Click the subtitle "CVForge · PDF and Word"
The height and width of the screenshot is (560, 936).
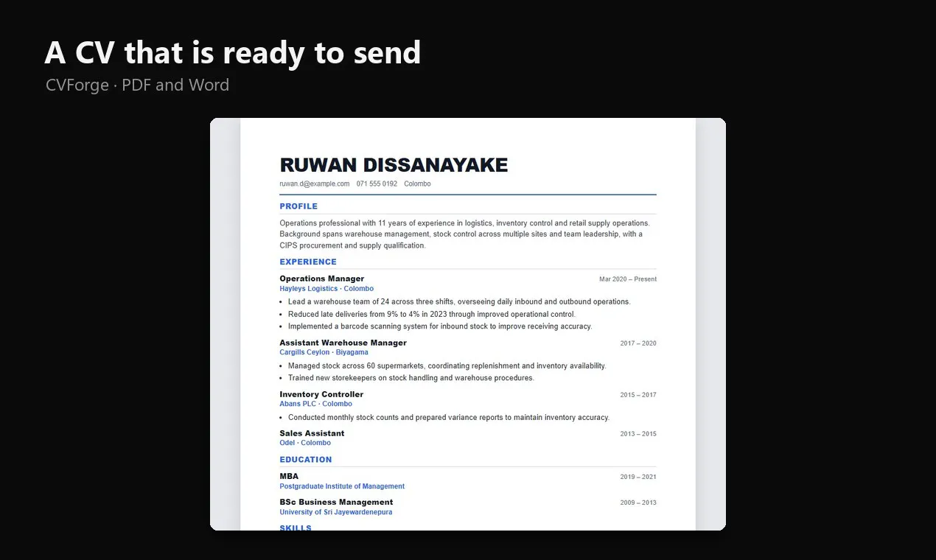(137, 85)
